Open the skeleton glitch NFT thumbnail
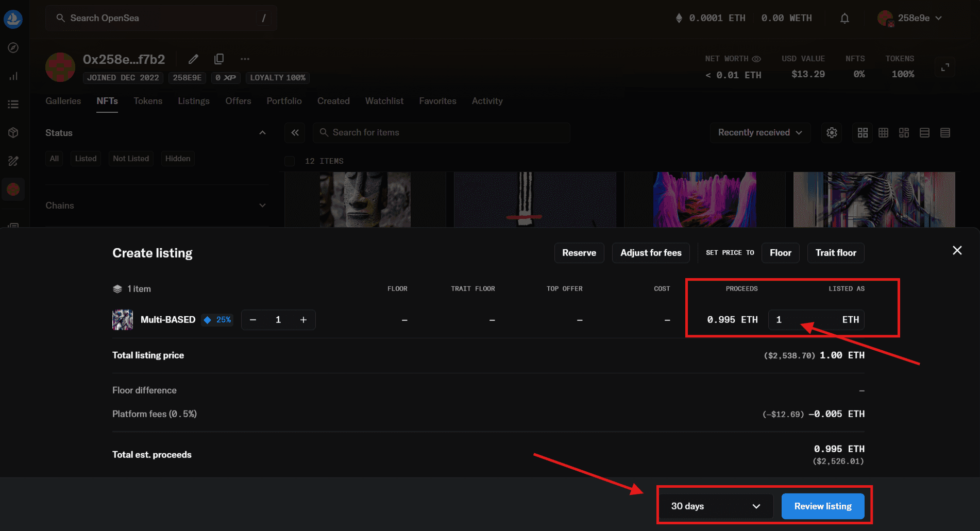Viewport: 980px width, 531px height. [874, 200]
